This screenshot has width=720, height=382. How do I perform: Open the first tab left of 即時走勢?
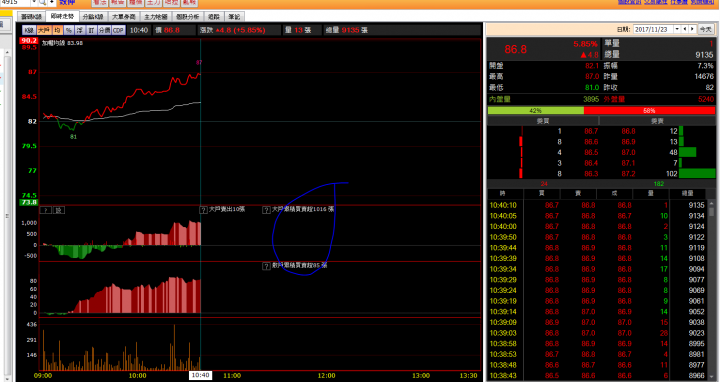coord(31,17)
